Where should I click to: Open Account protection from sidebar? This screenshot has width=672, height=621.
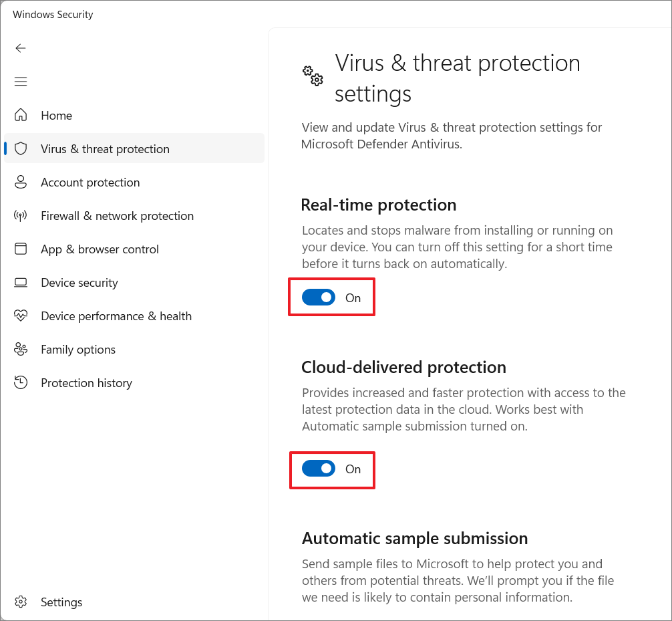point(90,182)
